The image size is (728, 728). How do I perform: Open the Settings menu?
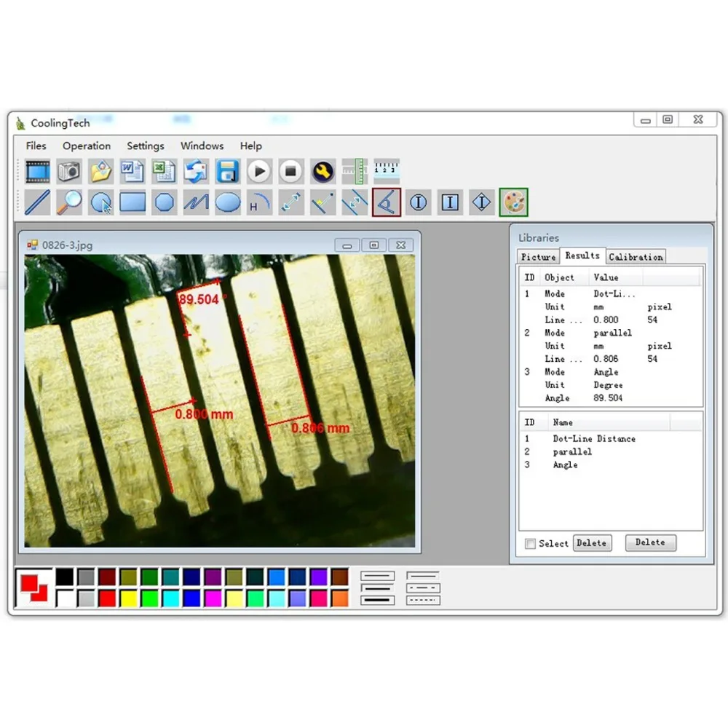point(146,146)
